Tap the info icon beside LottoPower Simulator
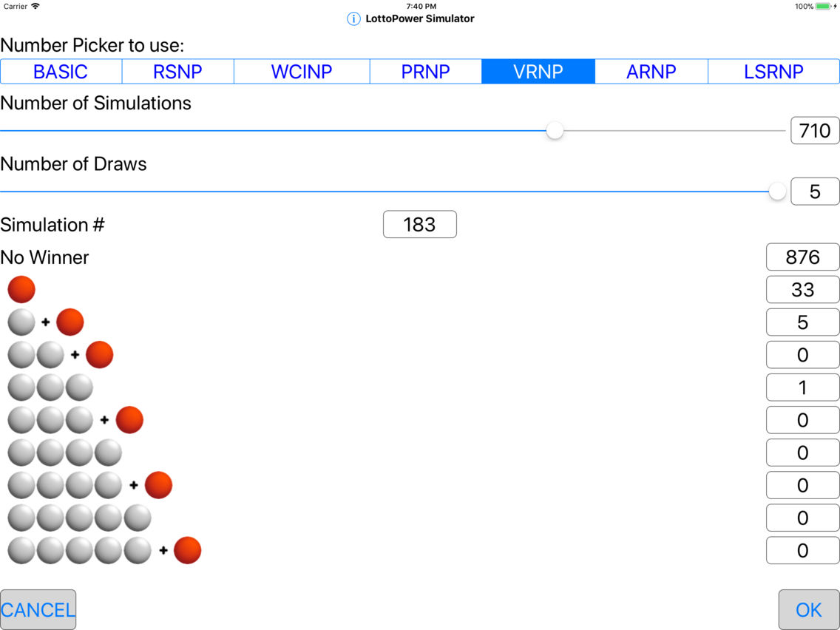This screenshot has width=840, height=630. [x=353, y=18]
